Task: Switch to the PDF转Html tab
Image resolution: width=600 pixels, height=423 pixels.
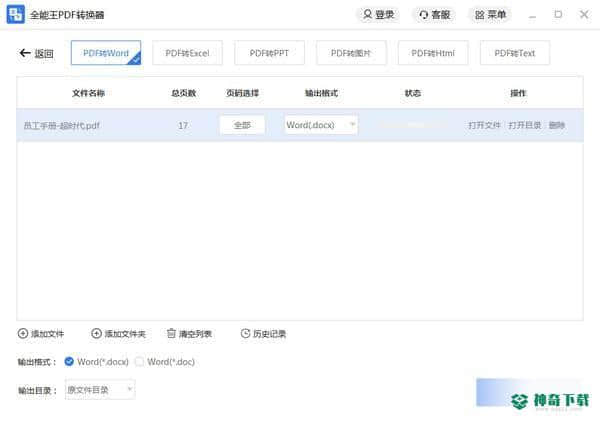Action: coord(433,53)
